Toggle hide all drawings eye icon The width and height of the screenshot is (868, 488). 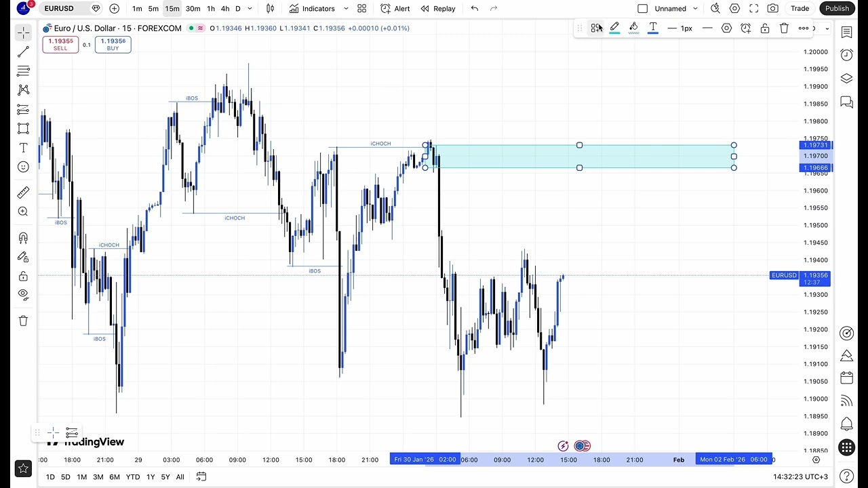point(23,295)
